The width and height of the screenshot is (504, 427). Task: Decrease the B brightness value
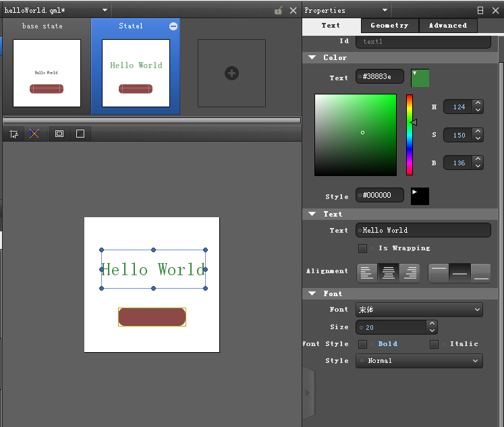coord(478,166)
